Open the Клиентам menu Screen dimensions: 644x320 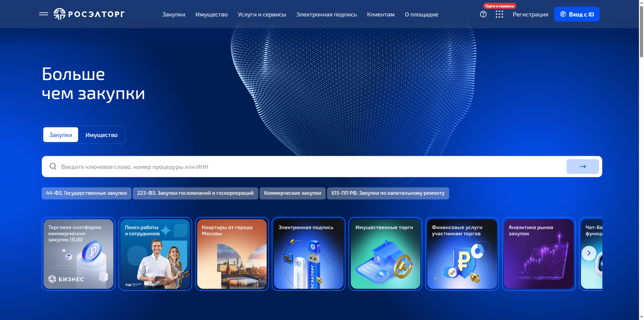click(x=381, y=14)
